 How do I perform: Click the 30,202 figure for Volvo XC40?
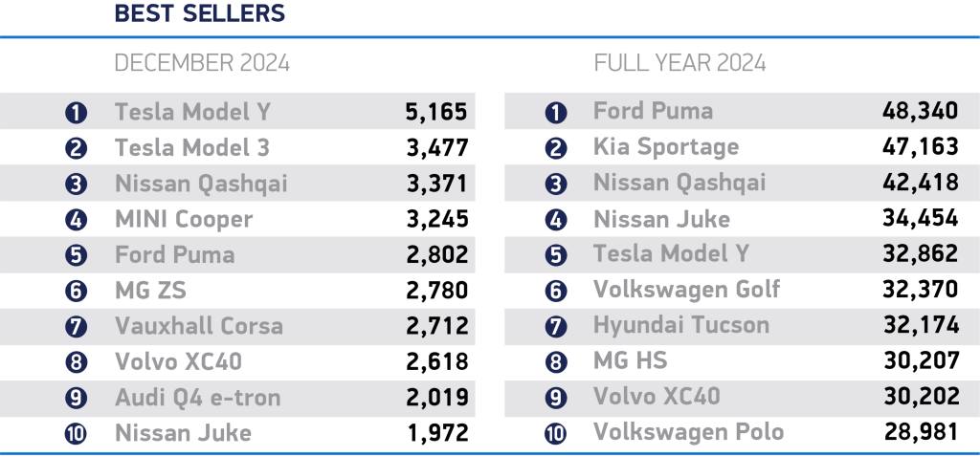(920, 397)
